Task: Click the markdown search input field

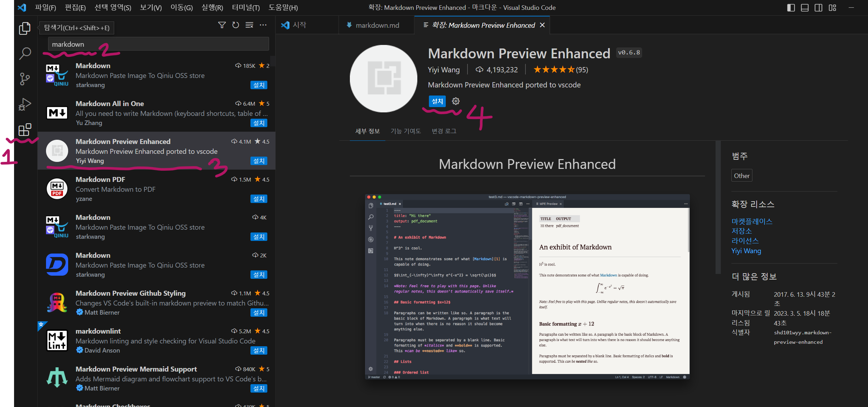Action: coord(158,44)
